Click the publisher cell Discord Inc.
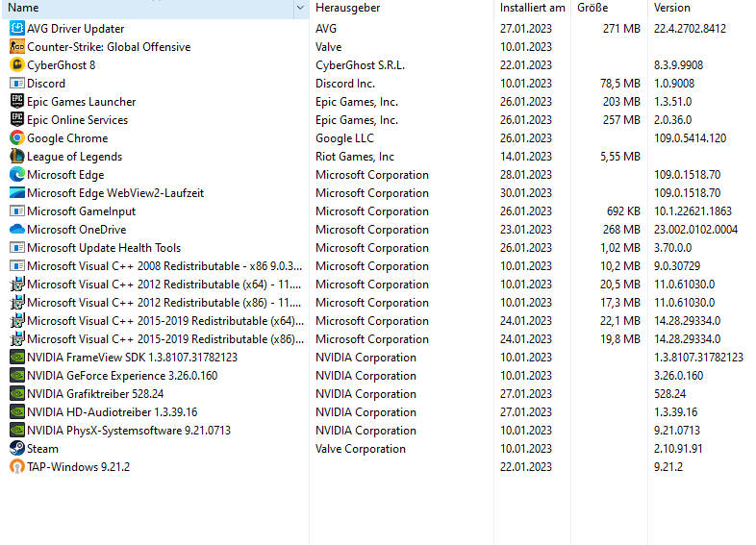The image size is (756, 545). [x=345, y=84]
